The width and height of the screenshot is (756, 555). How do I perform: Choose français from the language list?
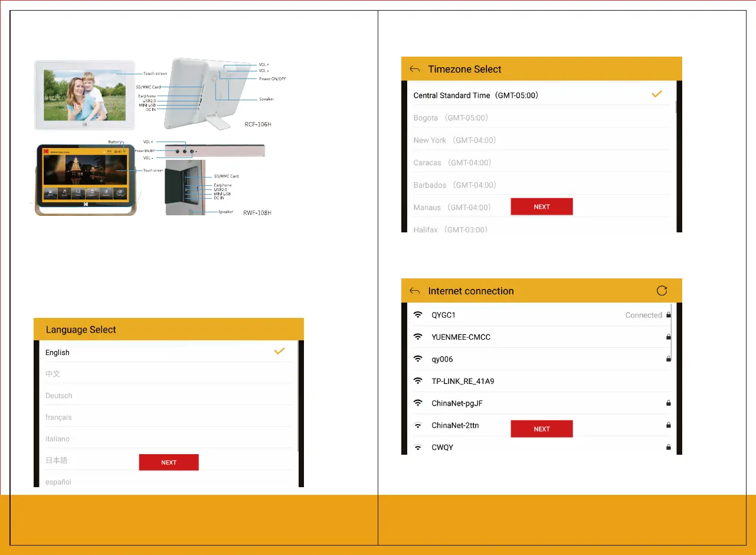pos(58,418)
